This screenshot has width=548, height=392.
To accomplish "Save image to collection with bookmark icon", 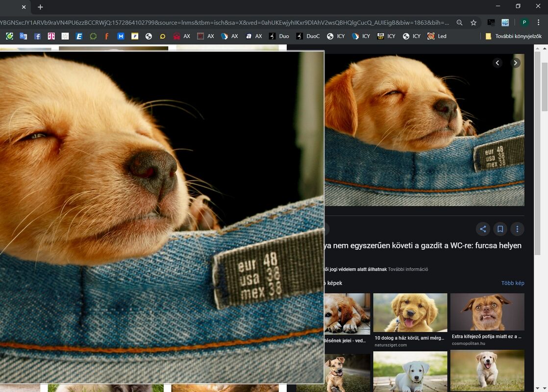I will (x=500, y=229).
